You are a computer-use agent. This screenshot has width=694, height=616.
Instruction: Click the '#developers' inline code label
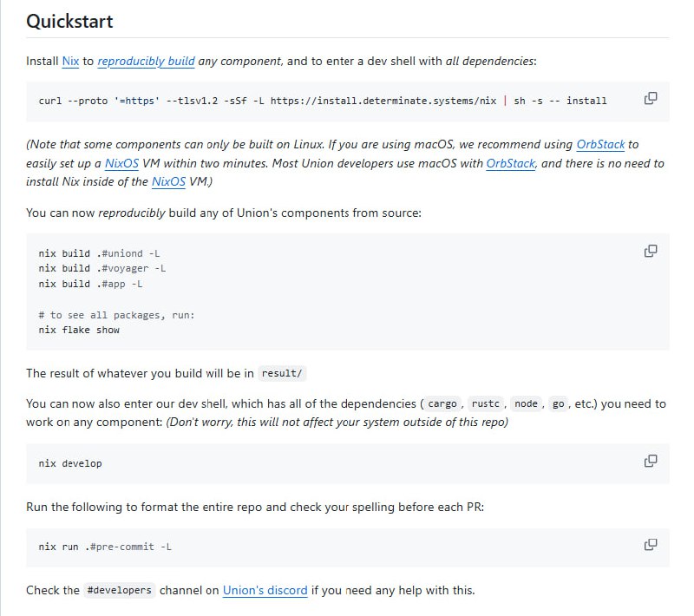pos(120,590)
